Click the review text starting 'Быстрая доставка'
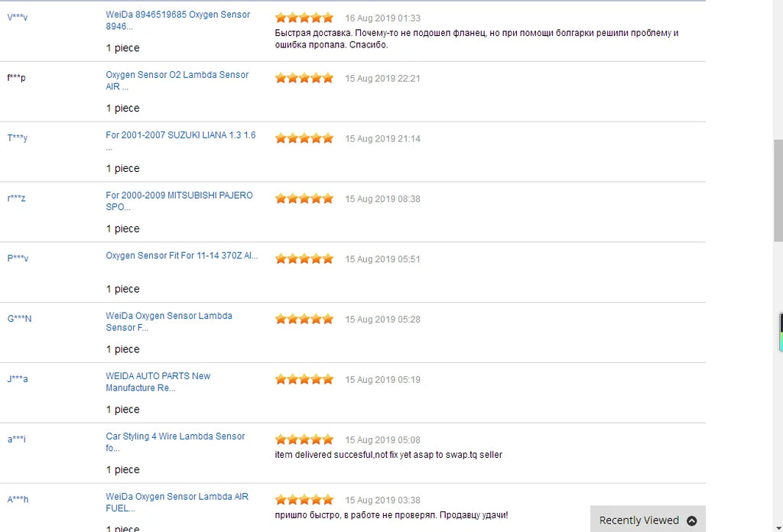The height and width of the screenshot is (532, 783). click(477, 39)
